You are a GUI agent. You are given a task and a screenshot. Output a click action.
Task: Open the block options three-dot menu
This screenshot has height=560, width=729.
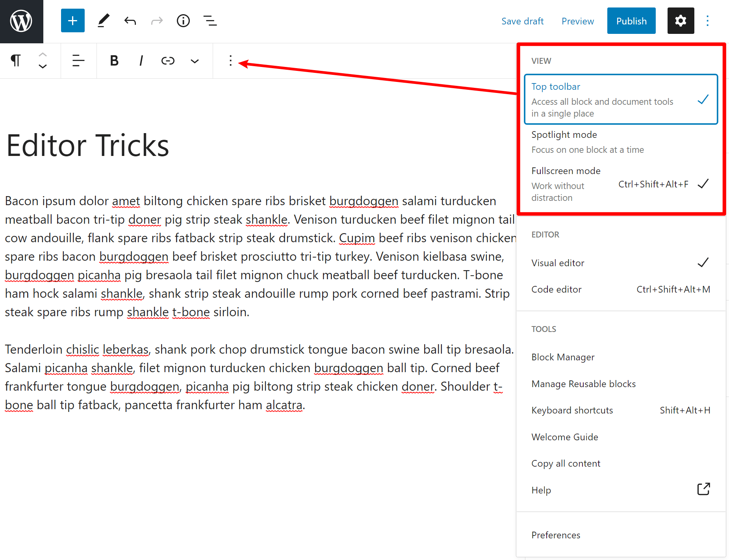pyautogui.click(x=230, y=61)
